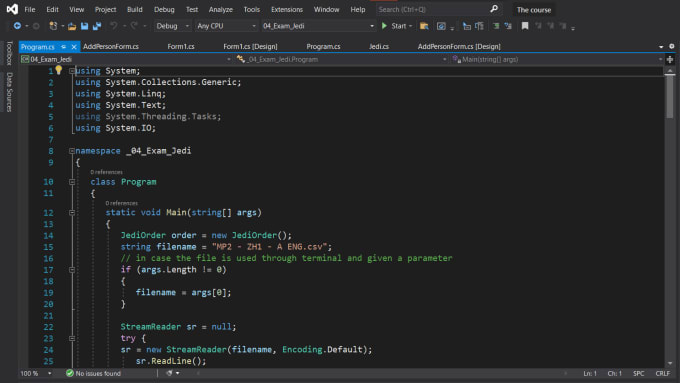Open the _04_Exam_Jedi.Program type navigation combo
The image size is (680, 383).
pyautogui.click(x=341, y=59)
